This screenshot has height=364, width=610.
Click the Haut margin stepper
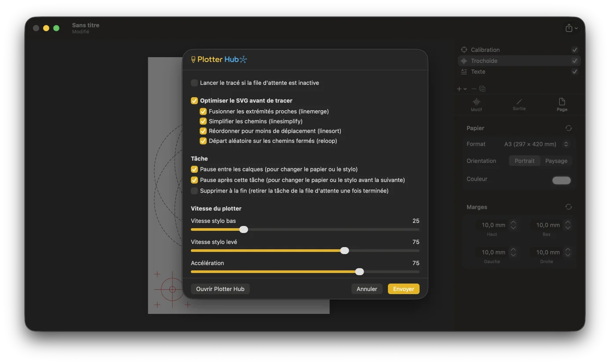tap(513, 225)
